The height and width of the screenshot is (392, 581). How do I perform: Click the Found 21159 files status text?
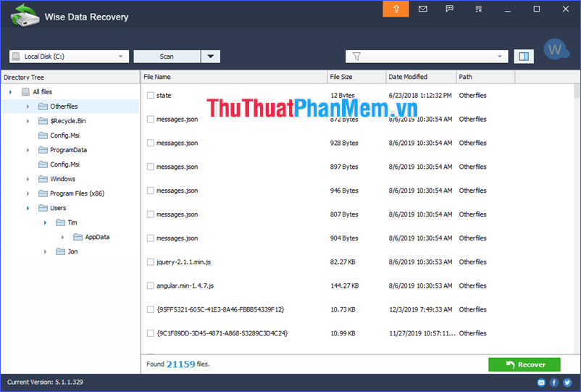coord(178,364)
